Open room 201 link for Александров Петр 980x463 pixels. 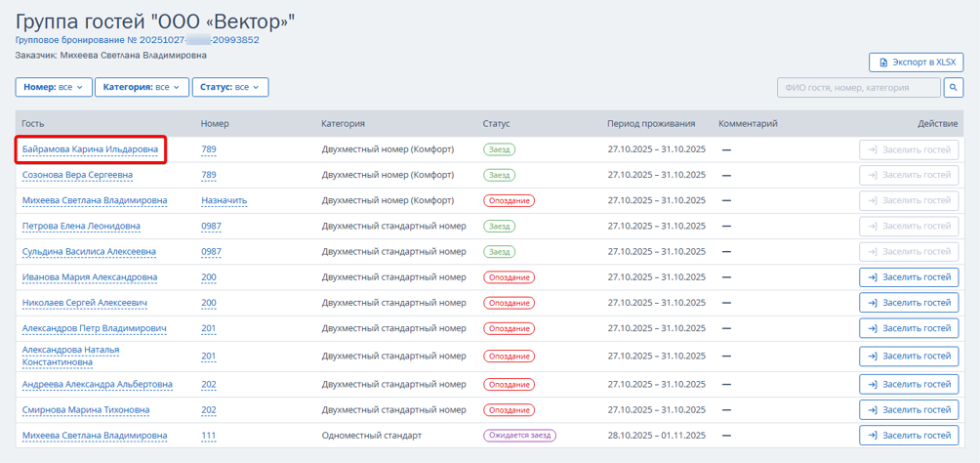[208, 328]
